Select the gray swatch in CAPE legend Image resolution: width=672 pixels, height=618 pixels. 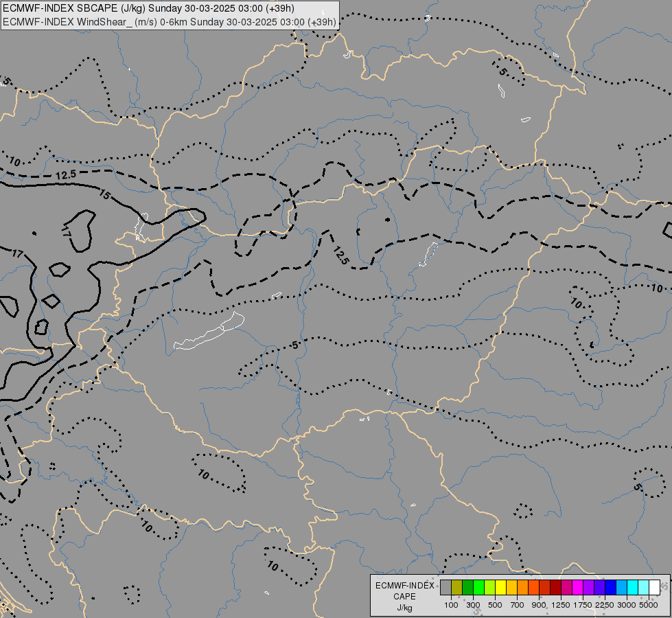pos(445,587)
